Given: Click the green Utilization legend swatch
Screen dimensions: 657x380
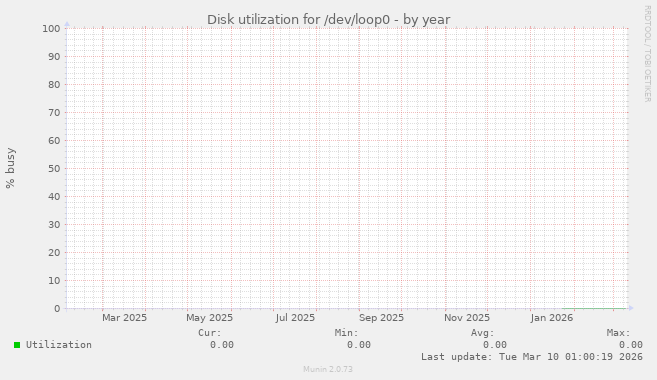Looking at the screenshot, I should click(x=17, y=345).
